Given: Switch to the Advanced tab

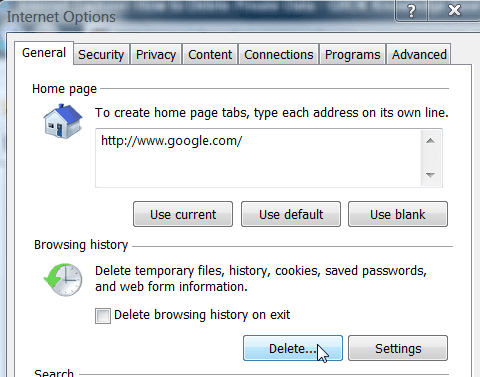Looking at the screenshot, I should point(419,54).
